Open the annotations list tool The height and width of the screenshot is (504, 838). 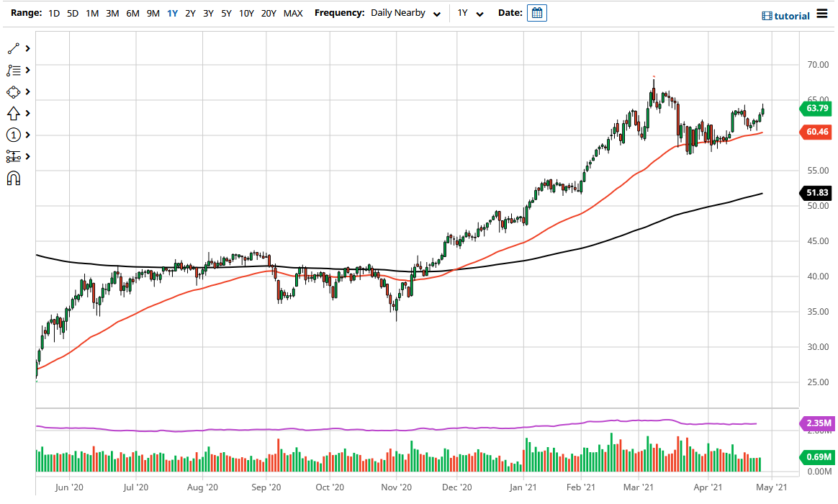pos(14,70)
